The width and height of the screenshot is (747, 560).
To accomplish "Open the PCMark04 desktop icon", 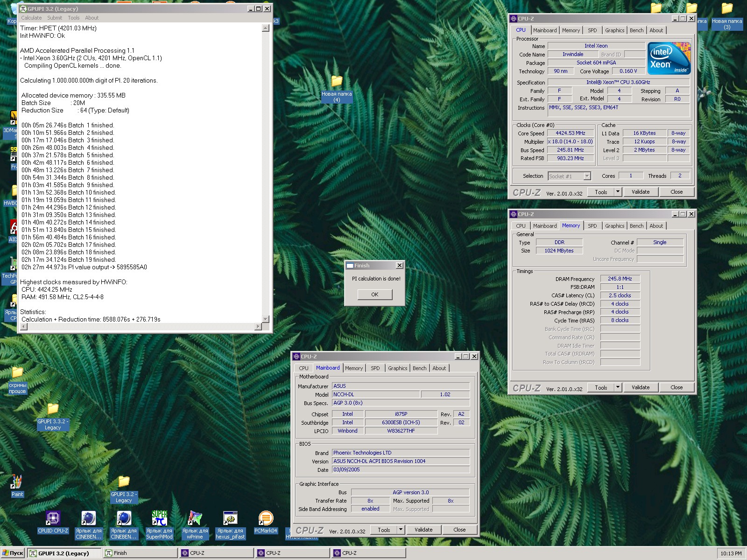I will coord(266,522).
